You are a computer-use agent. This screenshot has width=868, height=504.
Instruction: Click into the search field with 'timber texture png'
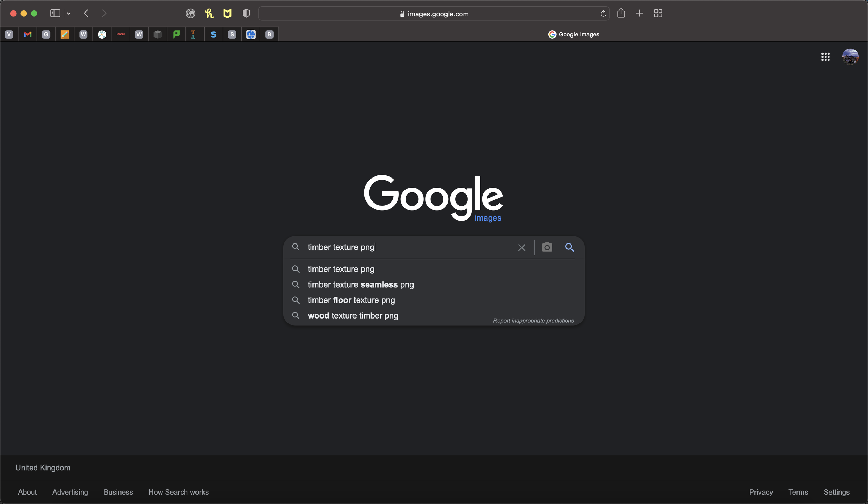pos(410,247)
